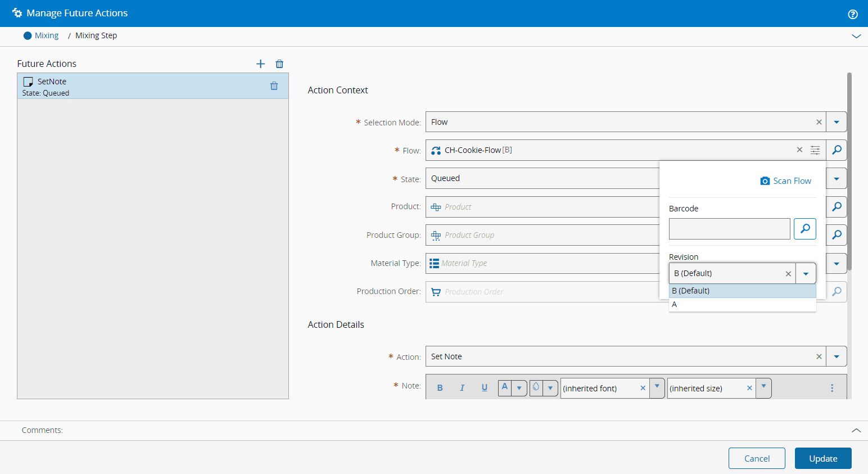Open the font color picker dropdown
This screenshot has height=474, width=868.
[x=519, y=388]
